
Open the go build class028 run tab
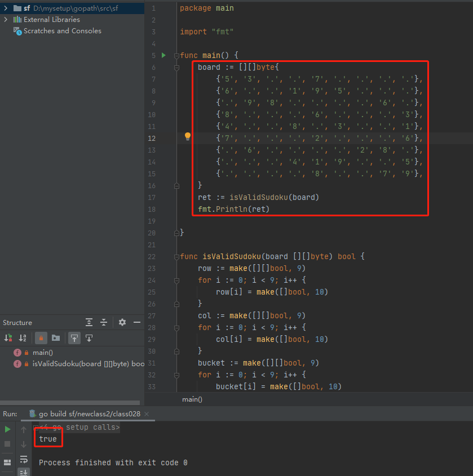89,414
